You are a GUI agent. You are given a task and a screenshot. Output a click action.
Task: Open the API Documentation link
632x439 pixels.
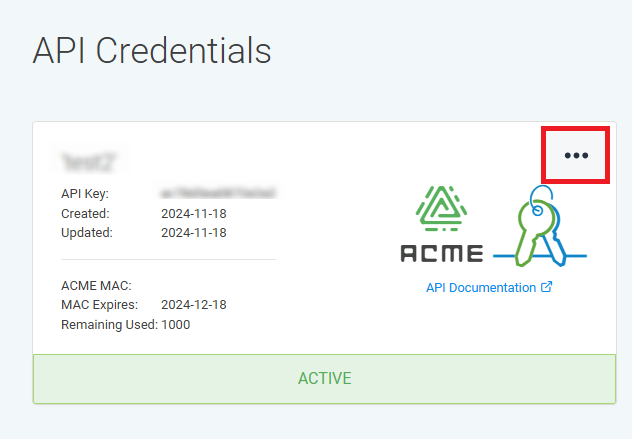click(480, 288)
